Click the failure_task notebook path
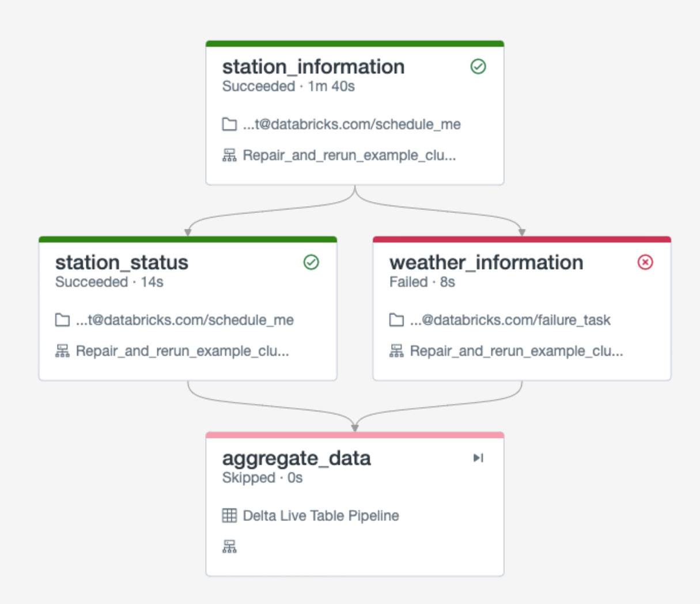The image size is (700, 604). tap(510, 320)
